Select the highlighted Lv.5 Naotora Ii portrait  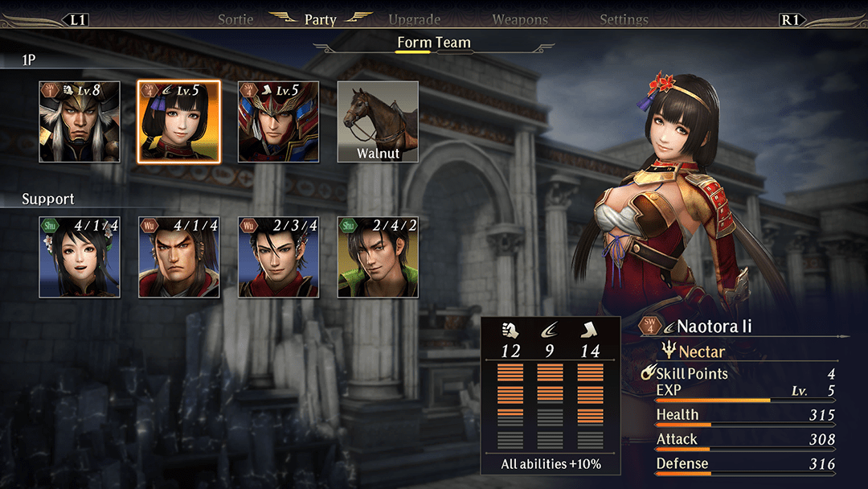pyautogui.click(x=178, y=121)
